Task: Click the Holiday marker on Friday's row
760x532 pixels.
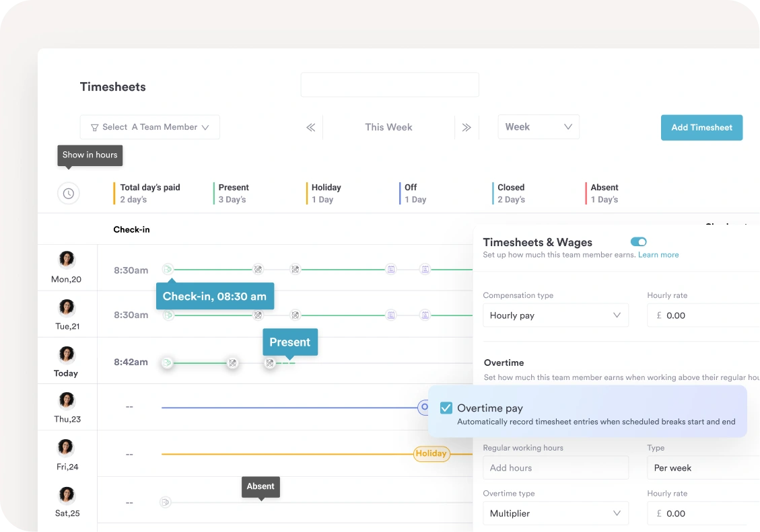Action: pyautogui.click(x=431, y=454)
